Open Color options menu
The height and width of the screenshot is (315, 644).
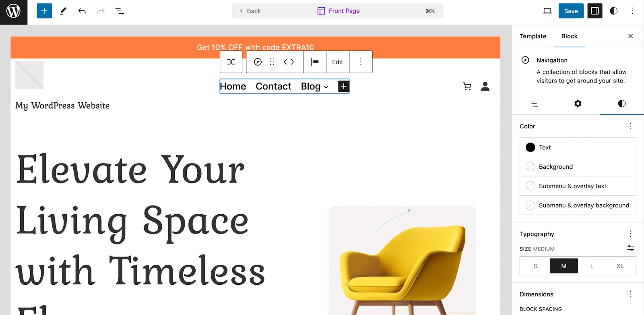(631, 126)
